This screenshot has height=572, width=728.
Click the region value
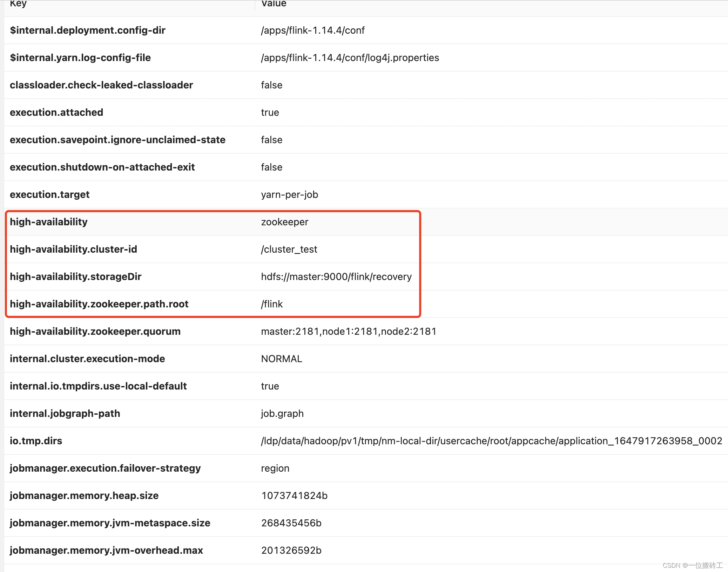point(275,468)
